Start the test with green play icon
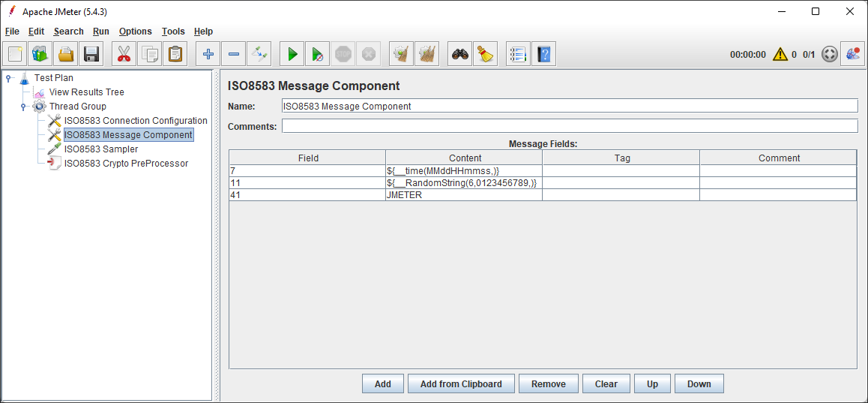 [292, 54]
